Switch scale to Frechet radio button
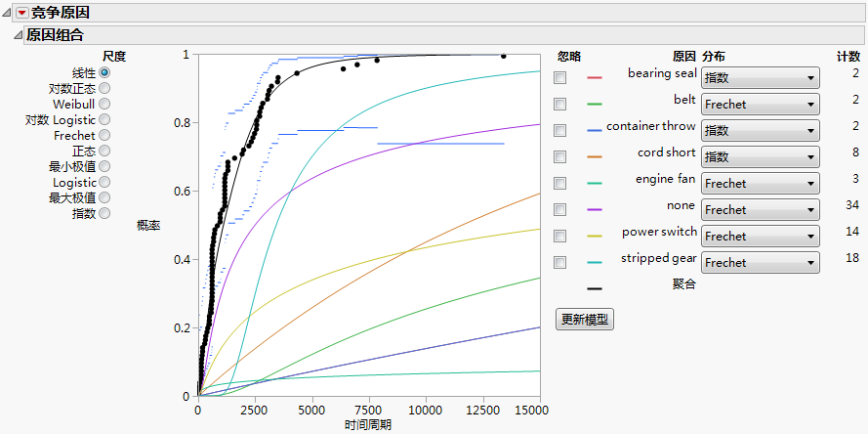The height and width of the screenshot is (434, 868). 104,135
